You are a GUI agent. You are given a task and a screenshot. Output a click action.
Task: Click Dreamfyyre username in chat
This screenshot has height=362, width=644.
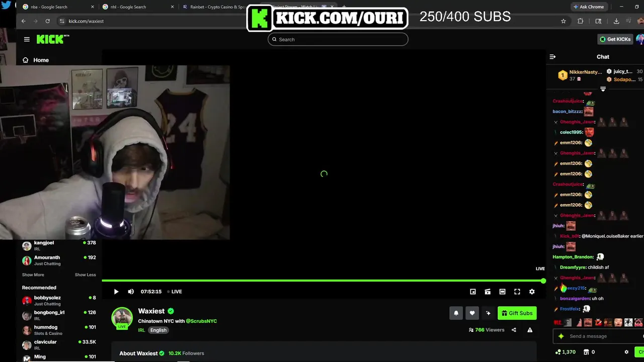click(x=573, y=267)
